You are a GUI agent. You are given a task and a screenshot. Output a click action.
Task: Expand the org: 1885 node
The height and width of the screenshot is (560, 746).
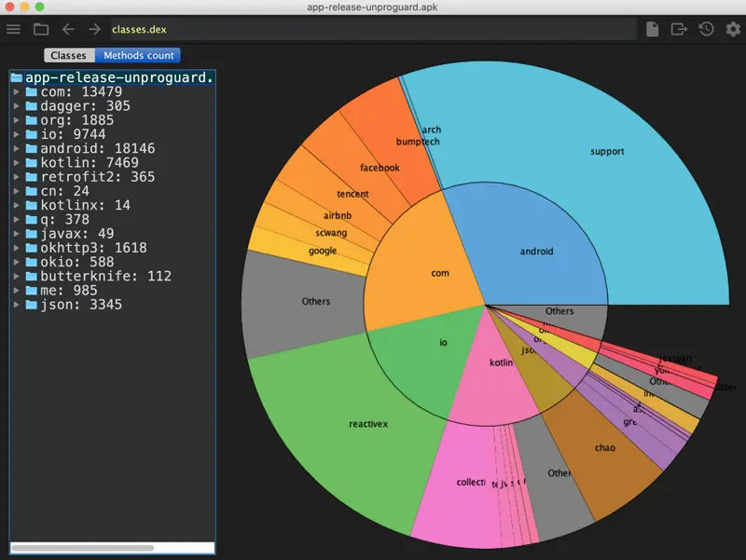click(x=16, y=120)
